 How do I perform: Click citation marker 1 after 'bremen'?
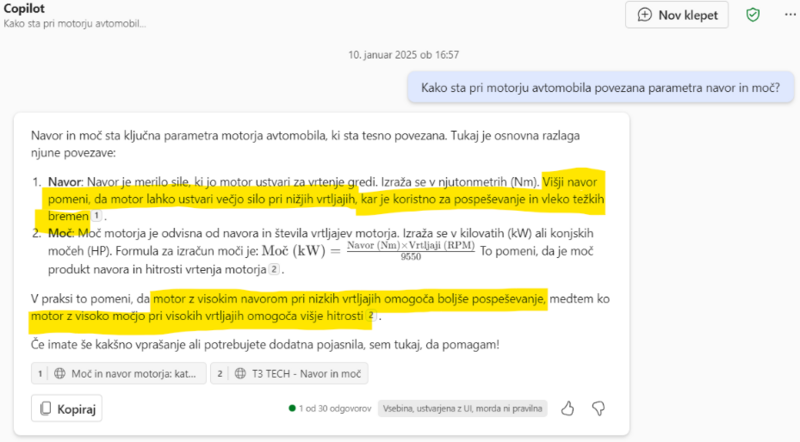coord(96,215)
